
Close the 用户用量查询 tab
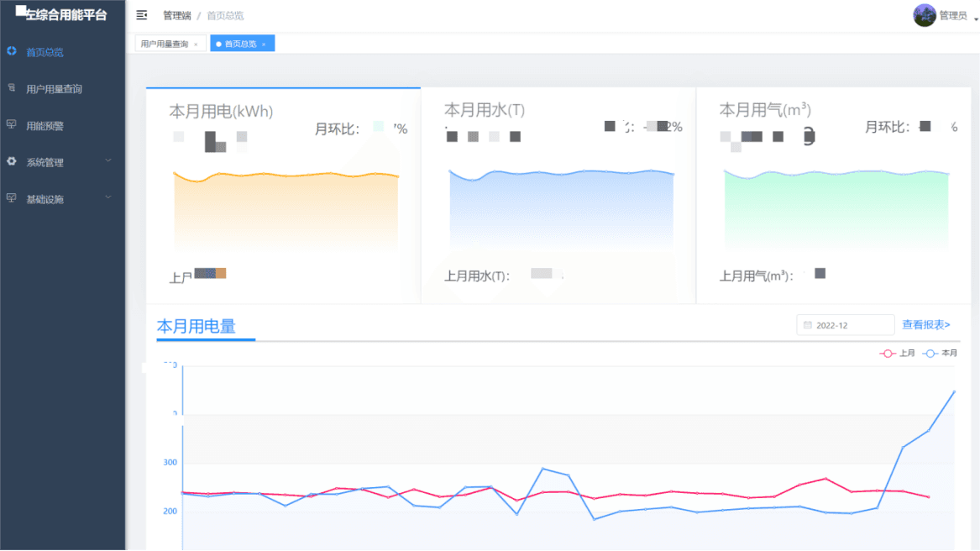pyautogui.click(x=196, y=44)
